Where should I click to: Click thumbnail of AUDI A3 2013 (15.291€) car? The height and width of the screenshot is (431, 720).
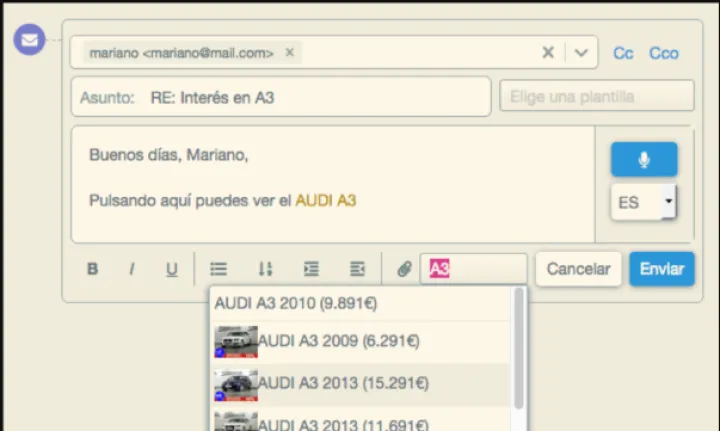click(236, 385)
